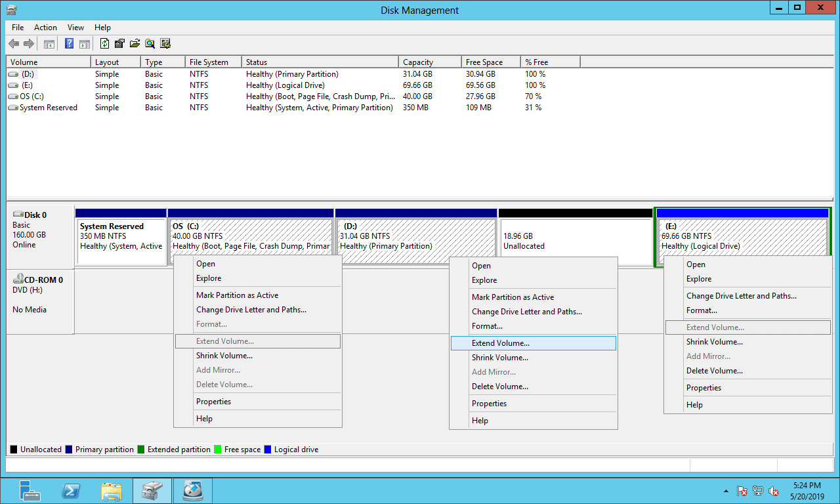Open the View menu
Screen dimensions: 840x504
coord(75,28)
